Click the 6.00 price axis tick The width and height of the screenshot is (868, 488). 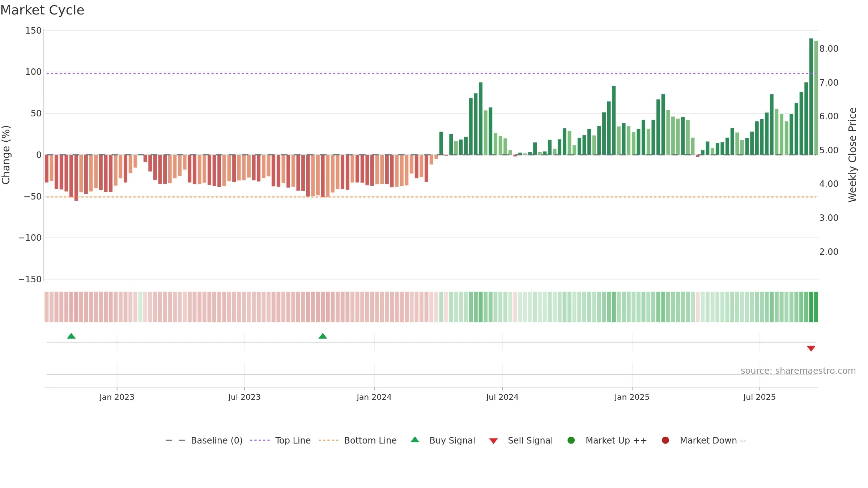point(829,116)
